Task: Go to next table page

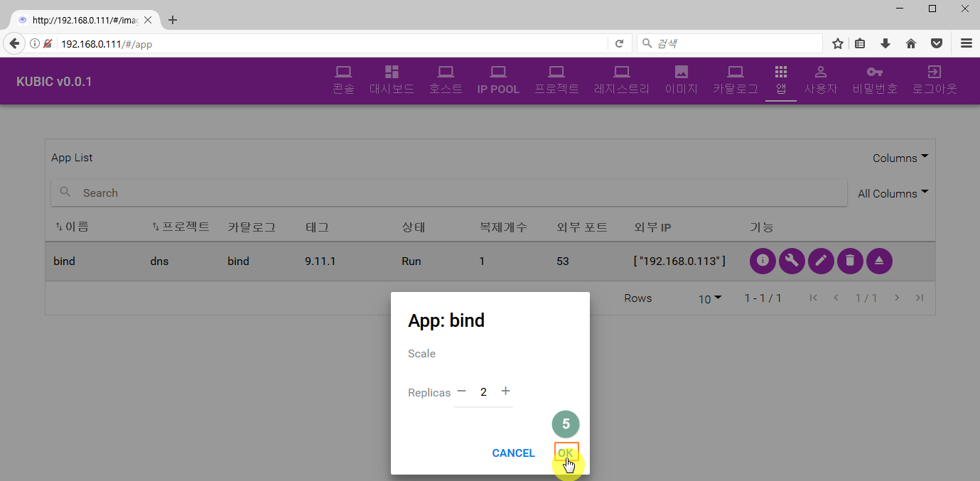Action: (897, 298)
